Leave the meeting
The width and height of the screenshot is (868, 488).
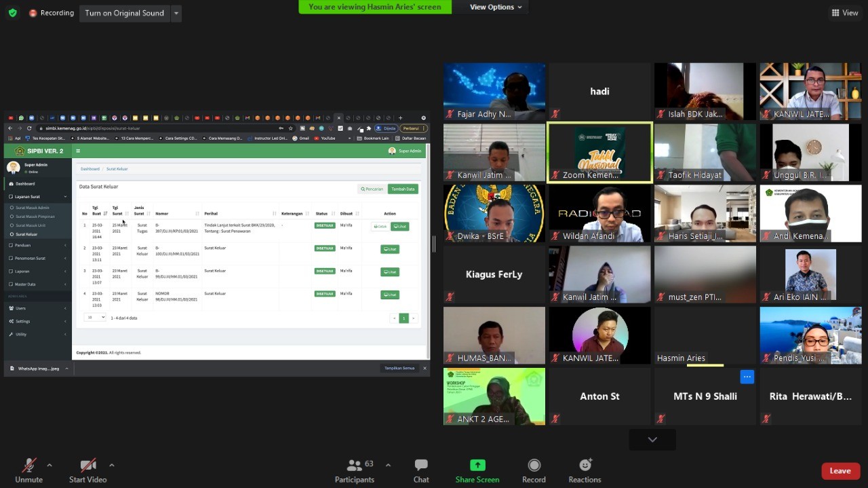tap(840, 471)
